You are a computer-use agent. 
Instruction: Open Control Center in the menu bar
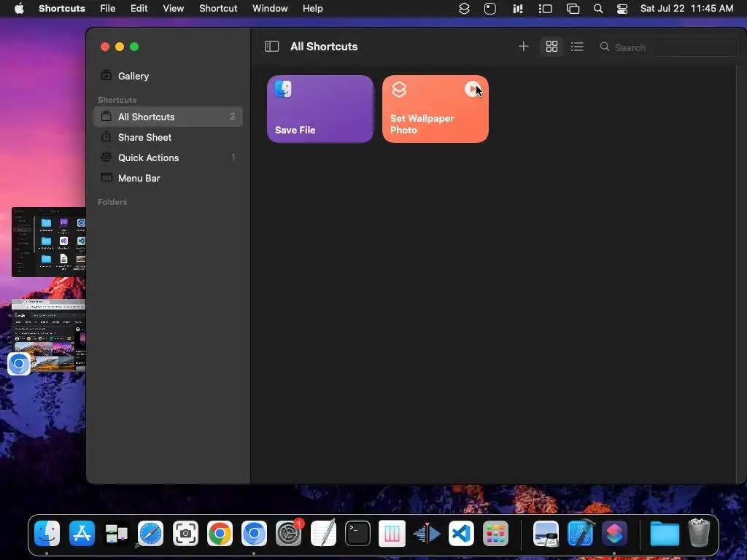tap(622, 9)
